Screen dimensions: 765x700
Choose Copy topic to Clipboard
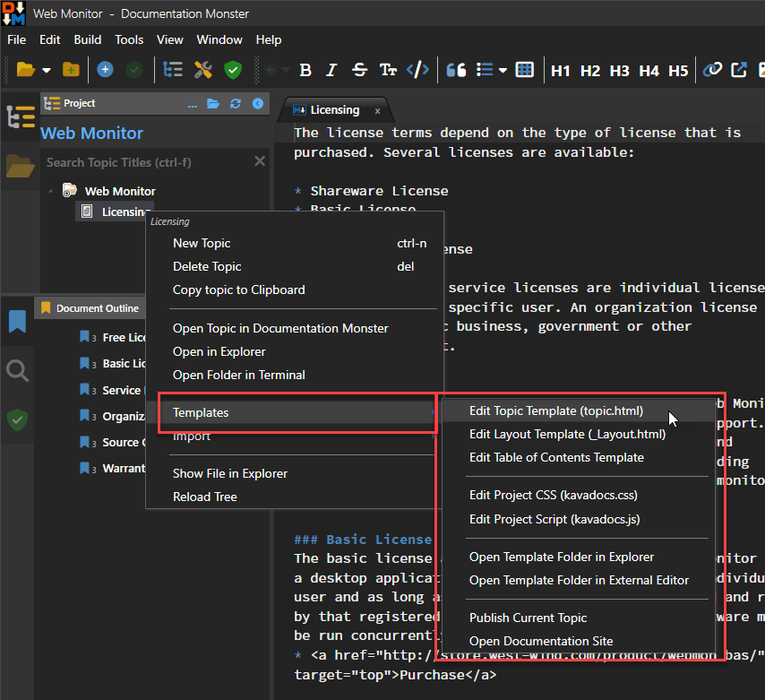click(x=295, y=290)
